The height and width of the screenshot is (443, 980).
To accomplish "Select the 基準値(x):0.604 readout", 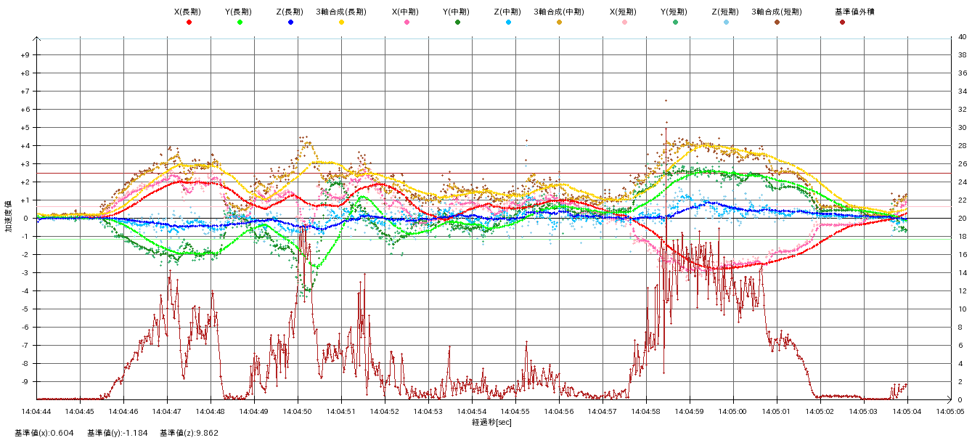I will pyautogui.click(x=44, y=433).
